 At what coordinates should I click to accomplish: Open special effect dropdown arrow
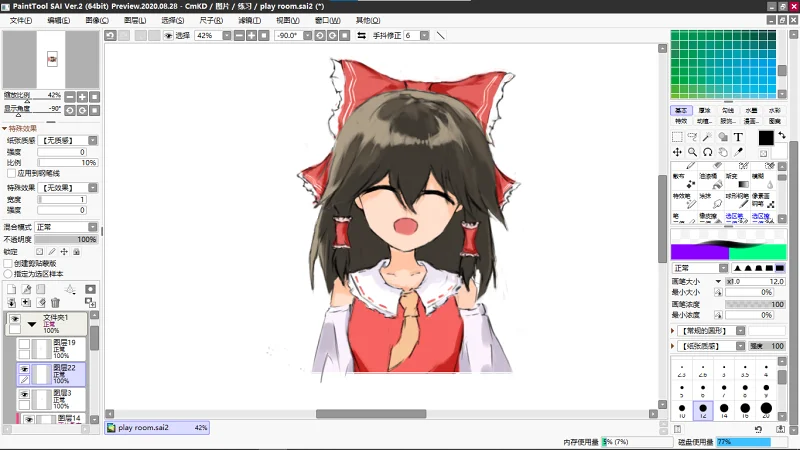click(x=93, y=188)
